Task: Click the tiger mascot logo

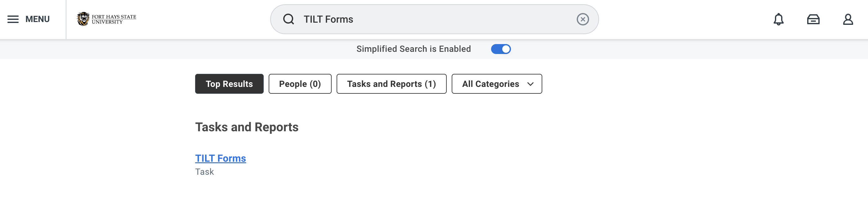Action: [83, 19]
